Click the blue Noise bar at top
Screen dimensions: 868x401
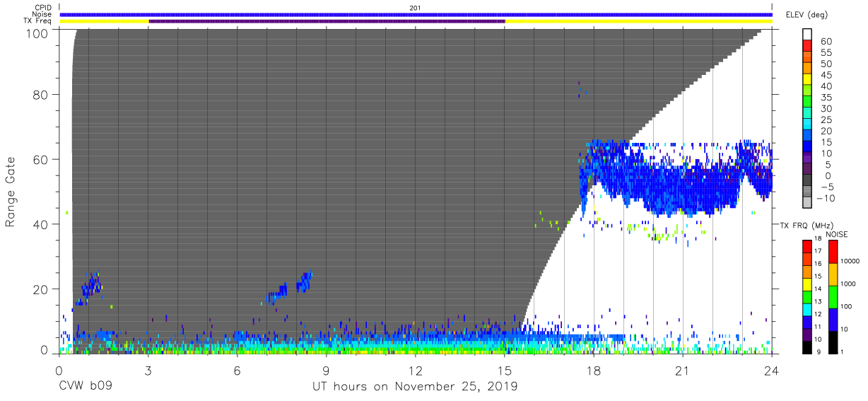416,14
